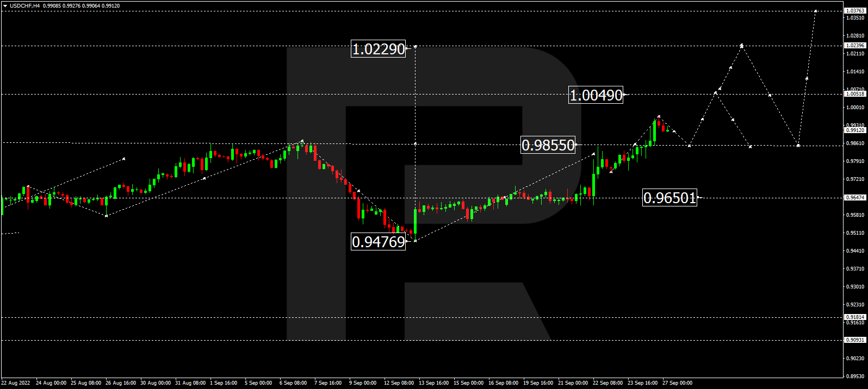Click the 27 Sep 00:00 label on time axis

point(677,383)
